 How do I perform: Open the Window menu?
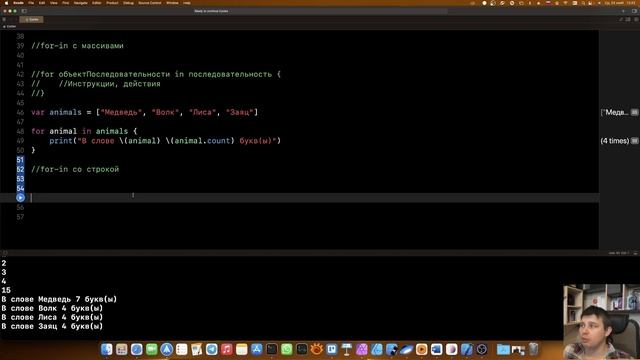point(172,3)
